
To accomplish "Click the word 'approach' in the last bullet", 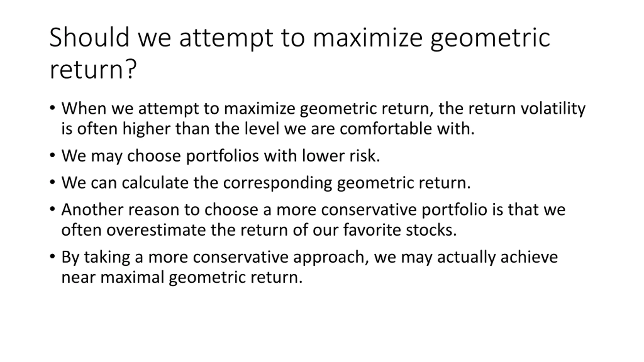I will [329, 257].
